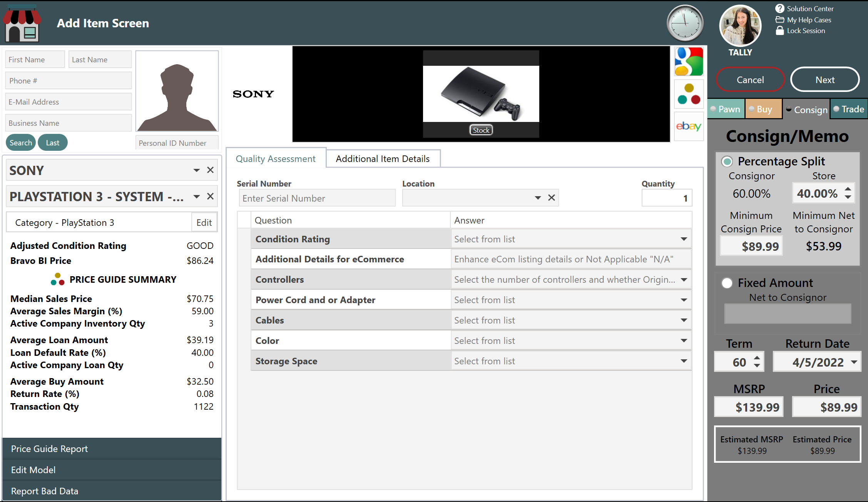Click the Serial Number input field
This screenshot has width=868, height=502.
(316, 198)
